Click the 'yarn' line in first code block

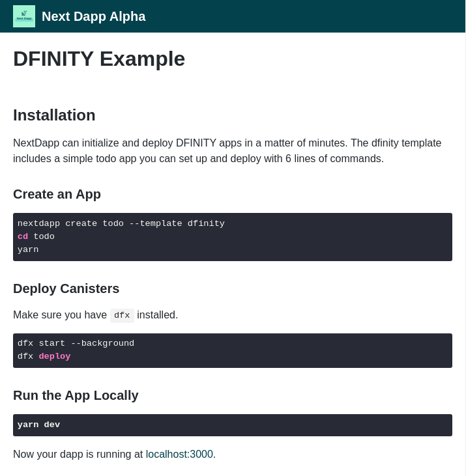coord(28,249)
